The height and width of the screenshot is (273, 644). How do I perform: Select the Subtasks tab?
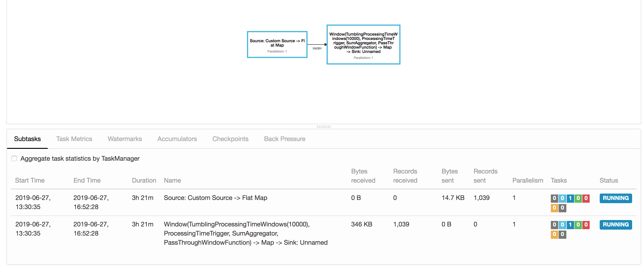pyautogui.click(x=27, y=139)
